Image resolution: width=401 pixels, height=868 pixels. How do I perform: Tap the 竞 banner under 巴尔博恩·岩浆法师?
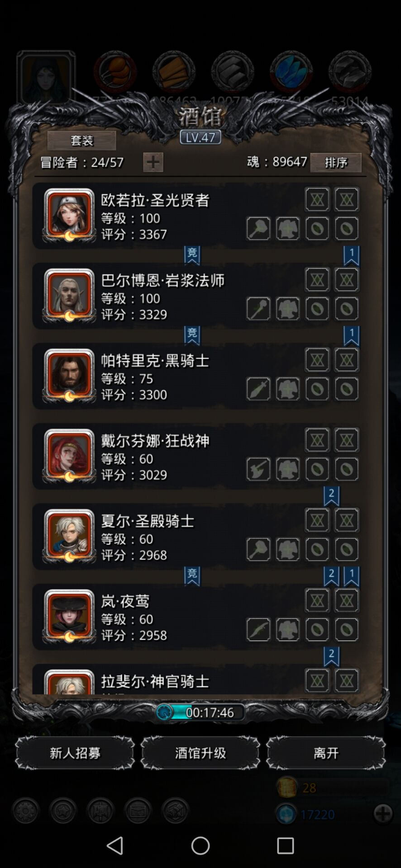pyautogui.click(x=192, y=335)
